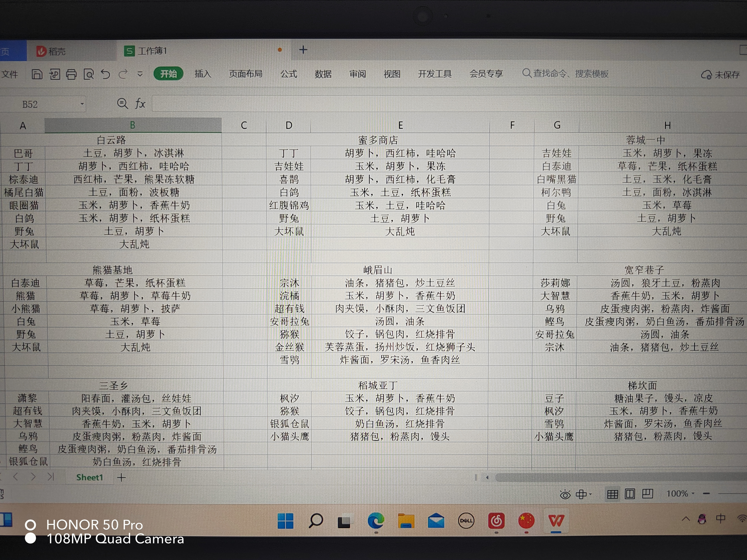Switch to page layout view
The image size is (747, 560).
point(630,494)
